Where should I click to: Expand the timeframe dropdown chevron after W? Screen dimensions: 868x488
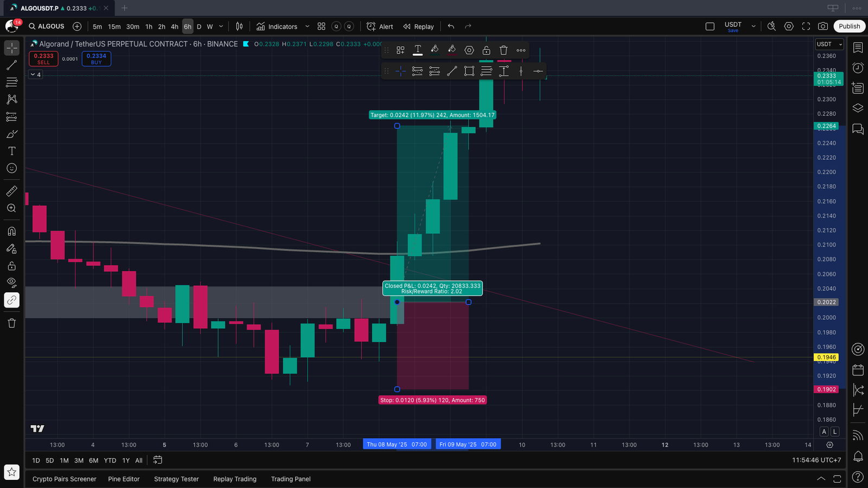pos(221,27)
